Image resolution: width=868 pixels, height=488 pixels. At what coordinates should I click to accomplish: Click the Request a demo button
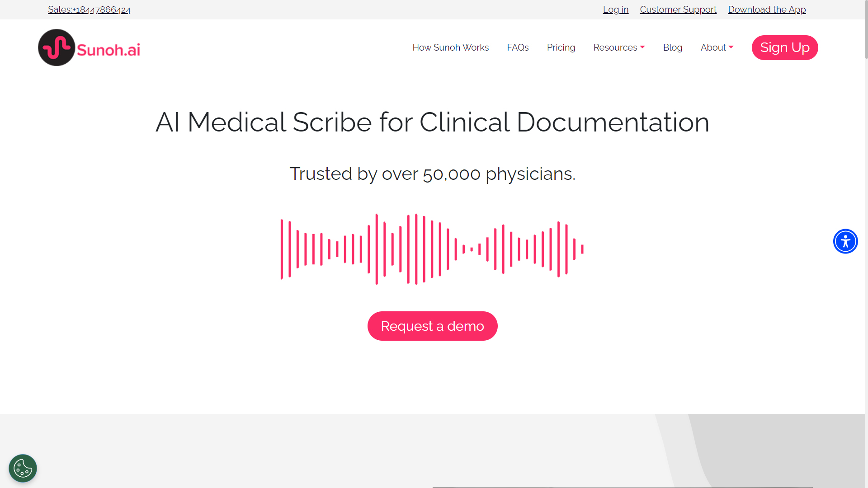(433, 326)
